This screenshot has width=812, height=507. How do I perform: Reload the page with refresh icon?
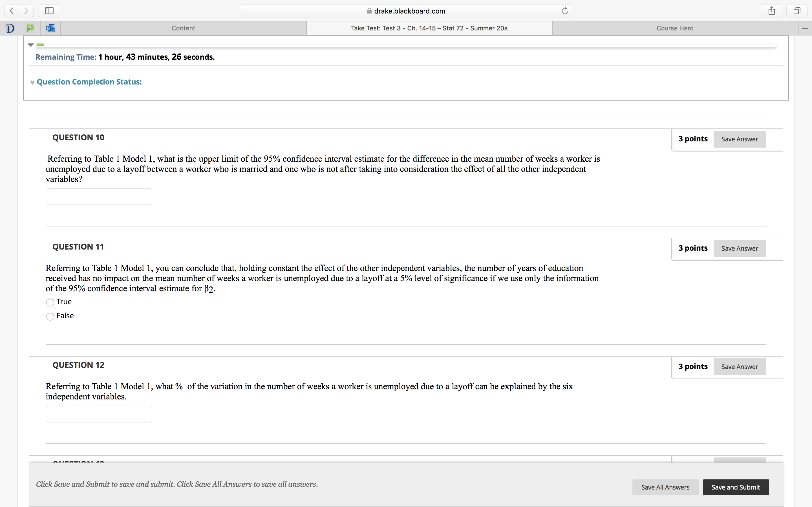[565, 11]
